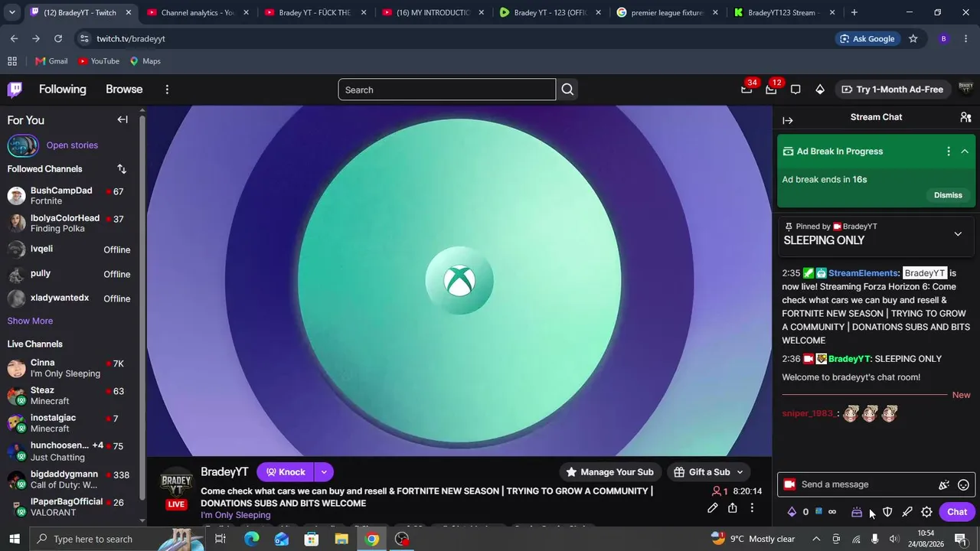This screenshot has width=980, height=551.
Task: Bookmark this page with star icon
Action: tap(913, 38)
